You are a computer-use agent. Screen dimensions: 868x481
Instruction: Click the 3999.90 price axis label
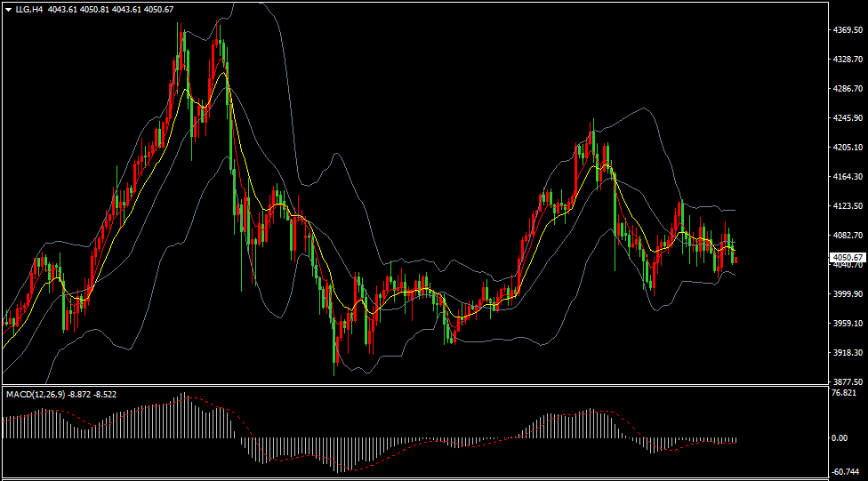pos(848,294)
